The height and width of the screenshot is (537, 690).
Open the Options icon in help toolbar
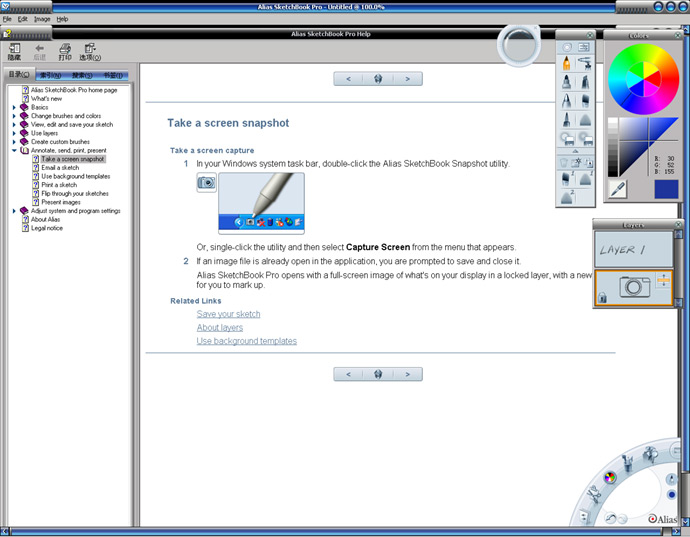(x=90, y=51)
